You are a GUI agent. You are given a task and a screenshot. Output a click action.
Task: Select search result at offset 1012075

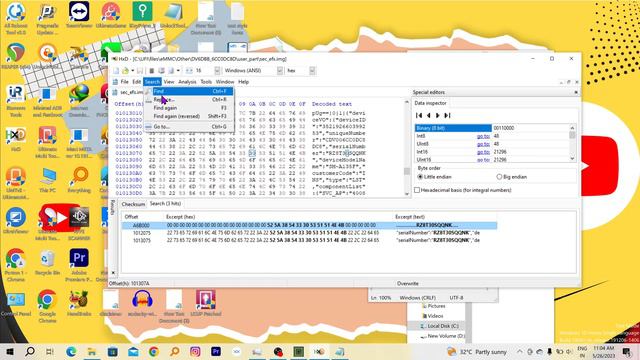pos(309,233)
